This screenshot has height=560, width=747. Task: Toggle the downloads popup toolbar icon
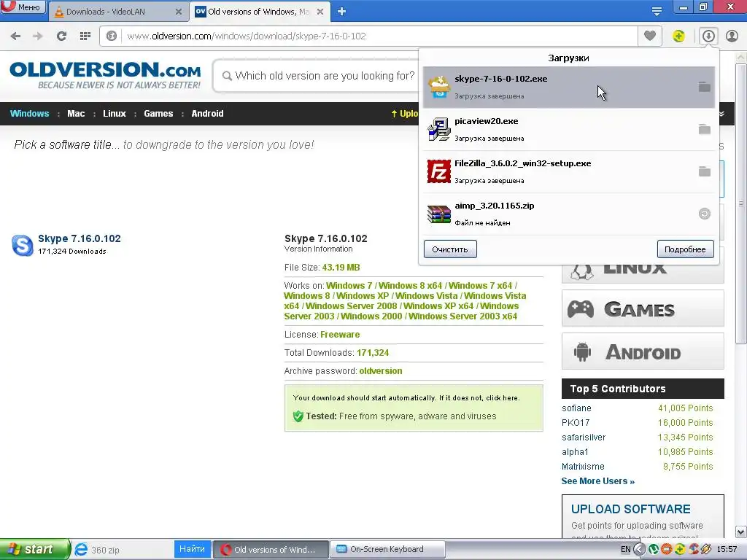708,36
